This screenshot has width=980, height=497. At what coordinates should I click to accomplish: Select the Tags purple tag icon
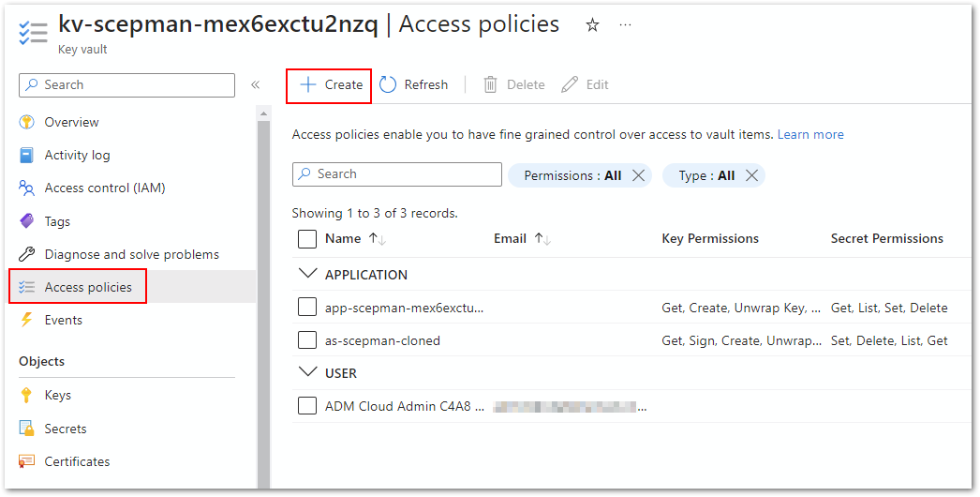pyautogui.click(x=27, y=222)
